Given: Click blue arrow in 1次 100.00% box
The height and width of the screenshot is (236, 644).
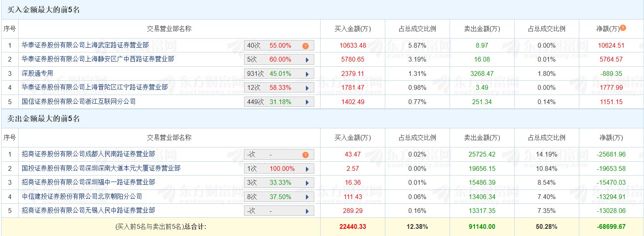Looking at the screenshot, I should [307, 169].
